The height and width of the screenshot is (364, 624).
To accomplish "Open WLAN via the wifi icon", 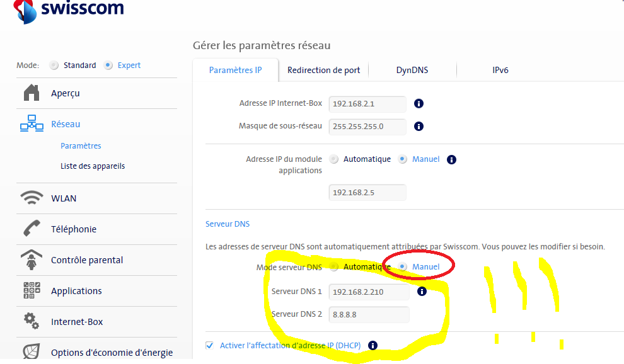I will pos(31,198).
